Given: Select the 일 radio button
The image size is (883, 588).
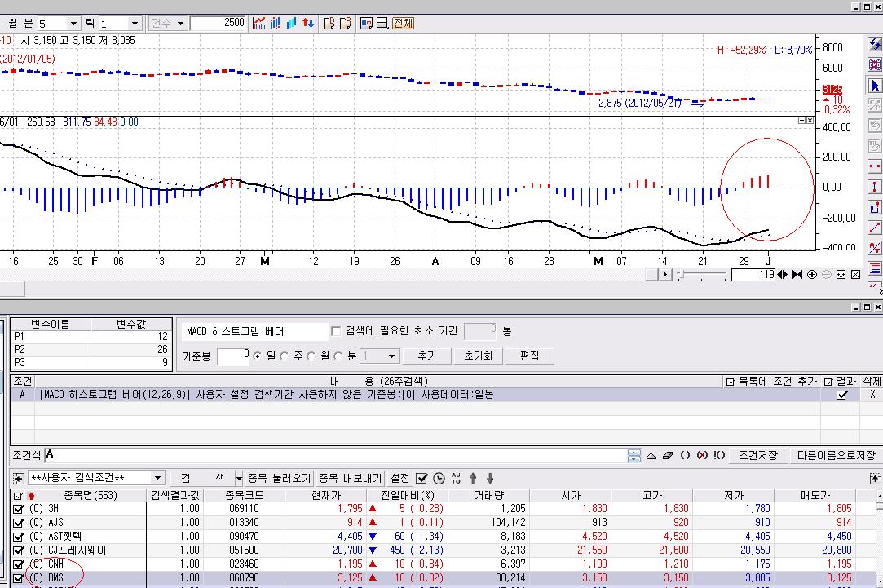Looking at the screenshot, I should click(258, 356).
